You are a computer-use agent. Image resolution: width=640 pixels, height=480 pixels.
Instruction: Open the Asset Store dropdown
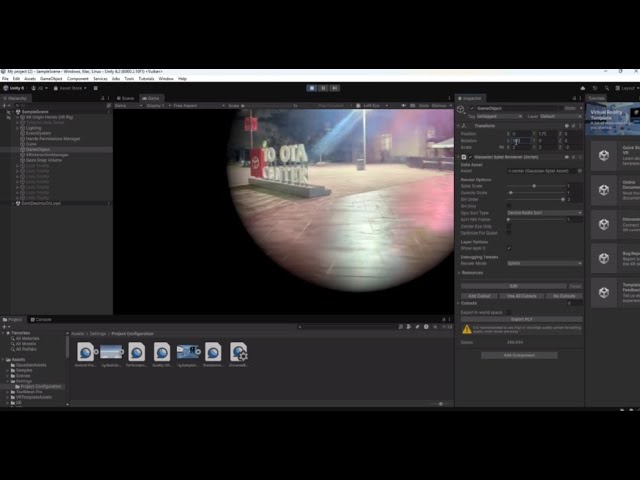[70, 88]
